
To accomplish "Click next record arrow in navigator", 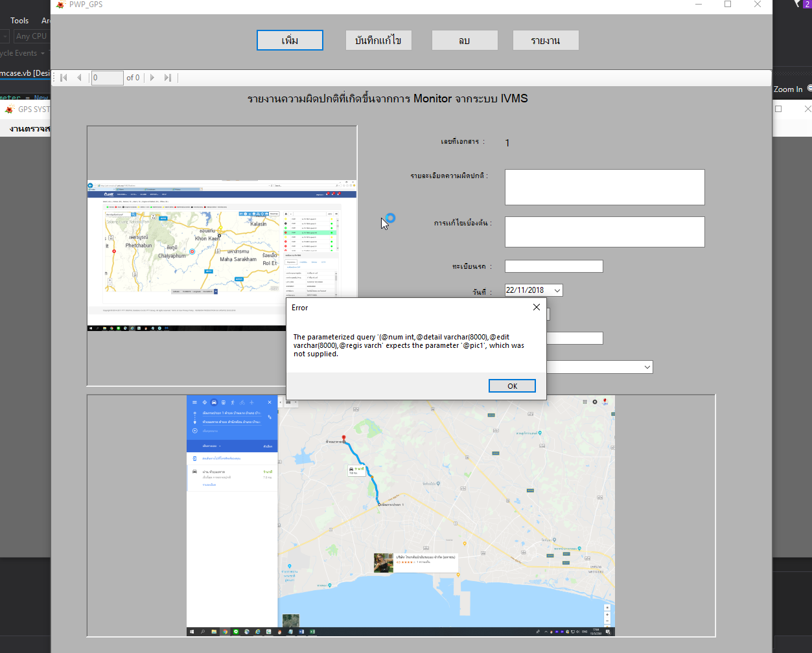I will 152,78.
